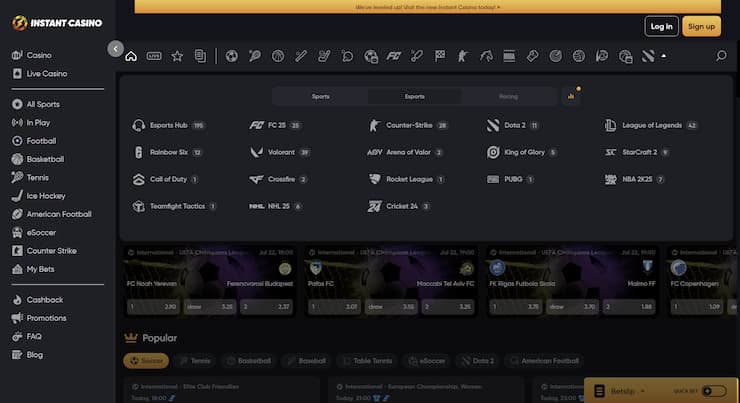This screenshot has height=403, width=740.
Task: Open Ice Hockey in the sidebar
Action: pyautogui.click(x=39, y=196)
